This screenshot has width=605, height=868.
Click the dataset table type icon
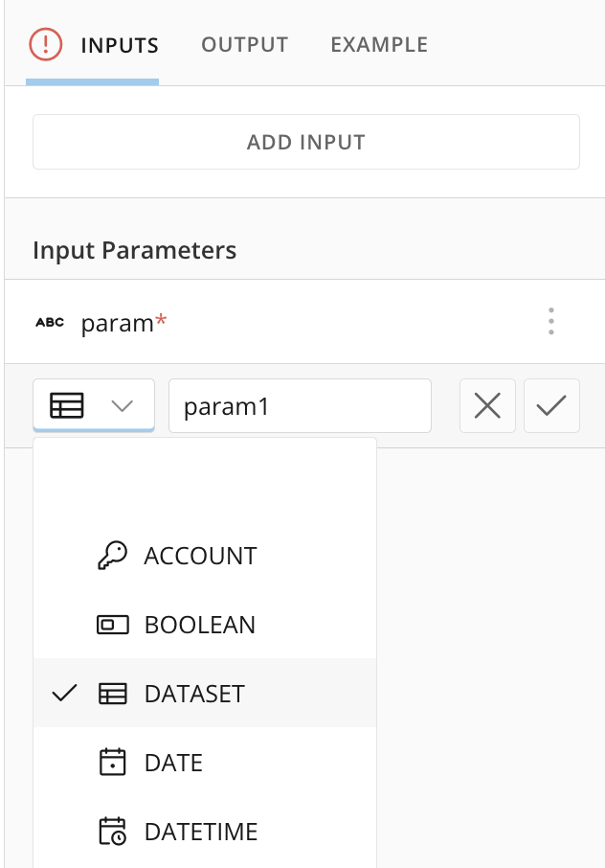[x=67, y=406]
